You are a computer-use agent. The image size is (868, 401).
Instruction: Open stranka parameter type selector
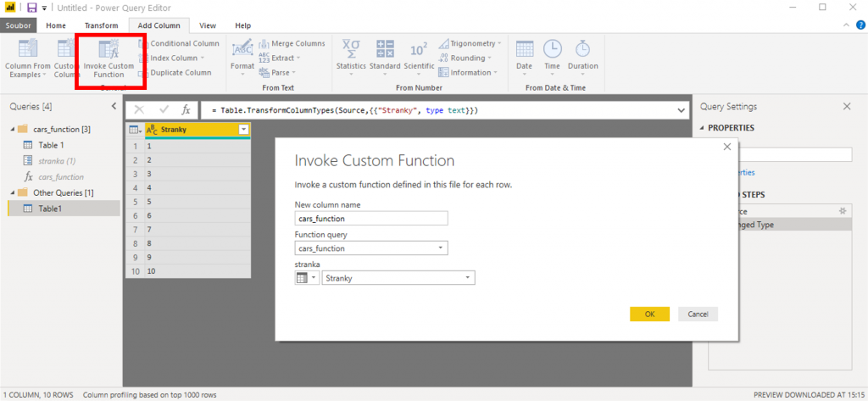307,278
